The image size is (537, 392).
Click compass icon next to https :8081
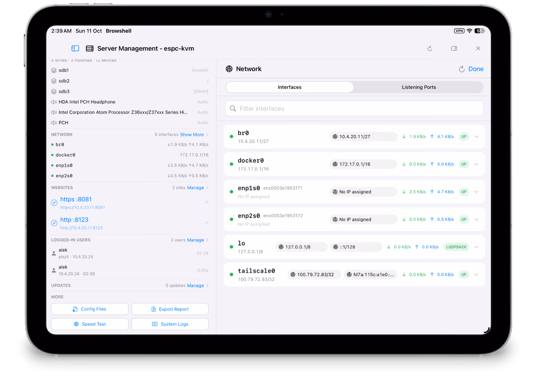[54, 202]
